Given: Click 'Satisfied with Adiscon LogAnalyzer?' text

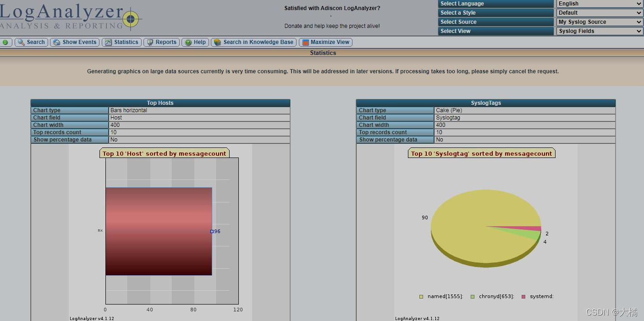Looking at the screenshot, I should [332, 8].
